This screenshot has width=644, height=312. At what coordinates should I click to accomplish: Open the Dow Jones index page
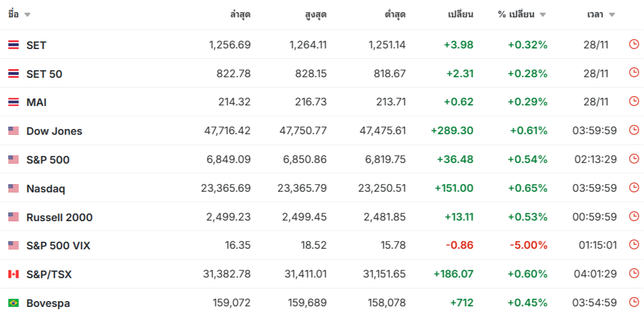click(x=54, y=131)
